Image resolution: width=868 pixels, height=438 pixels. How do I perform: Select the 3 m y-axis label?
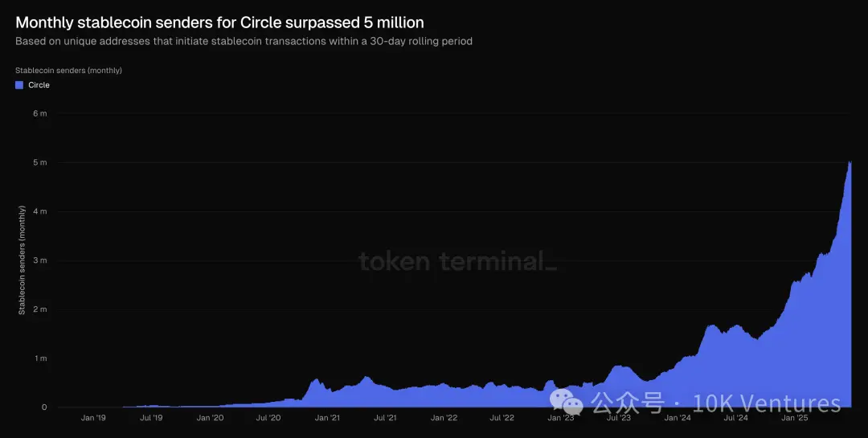point(40,260)
